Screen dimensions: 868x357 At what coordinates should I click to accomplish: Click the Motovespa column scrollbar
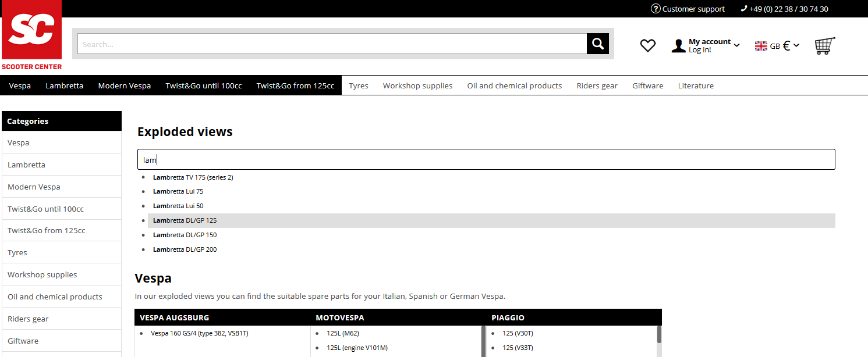pos(483,341)
